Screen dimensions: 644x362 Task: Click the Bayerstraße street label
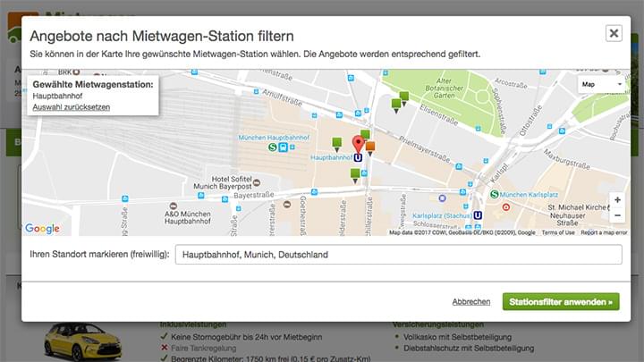point(254,195)
